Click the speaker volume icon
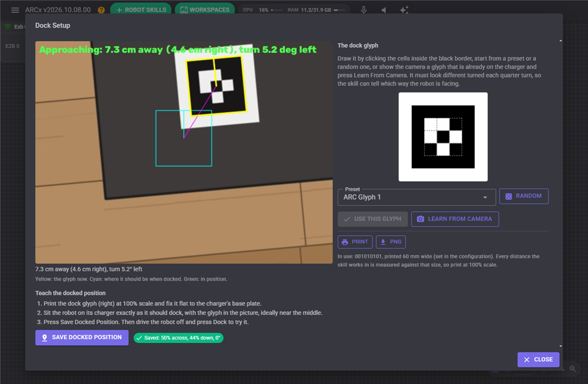Image resolution: width=588 pixels, height=384 pixels. point(384,10)
